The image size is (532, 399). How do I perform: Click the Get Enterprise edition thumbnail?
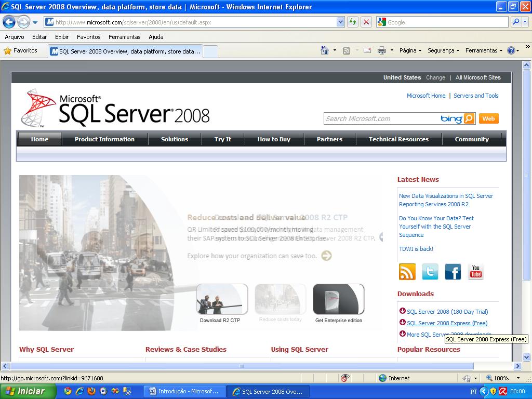(338, 299)
